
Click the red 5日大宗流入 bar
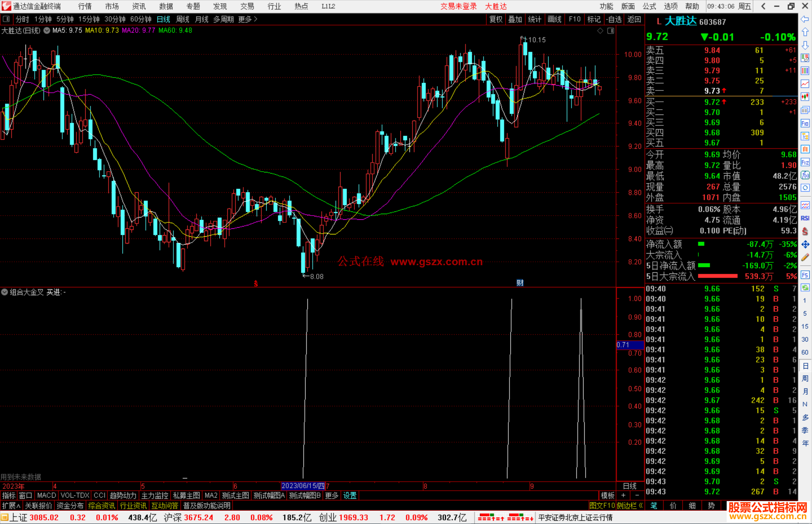click(717, 276)
